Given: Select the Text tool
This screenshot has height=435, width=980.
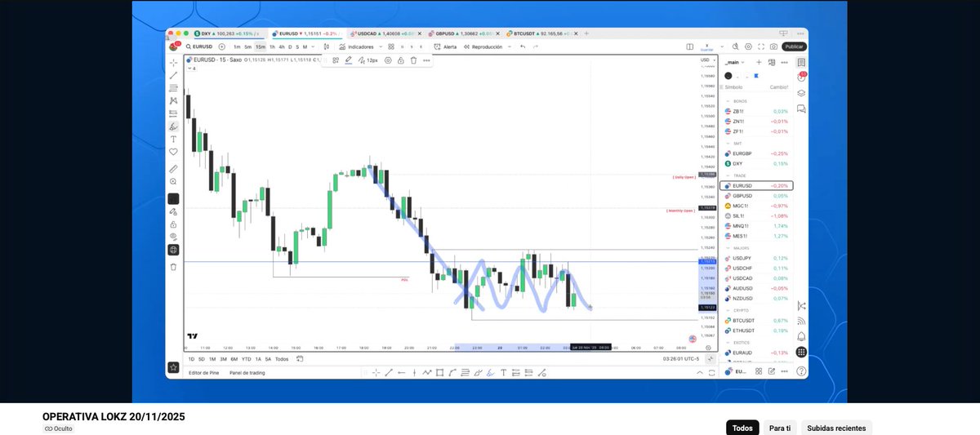Looking at the screenshot, I should [x=173, y=140].
